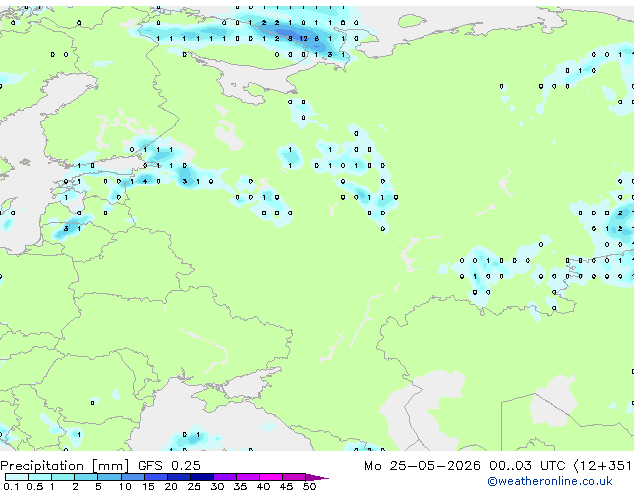
Task: Pick the legend swatch between 25 and 30
Action: tap(202, 477)
